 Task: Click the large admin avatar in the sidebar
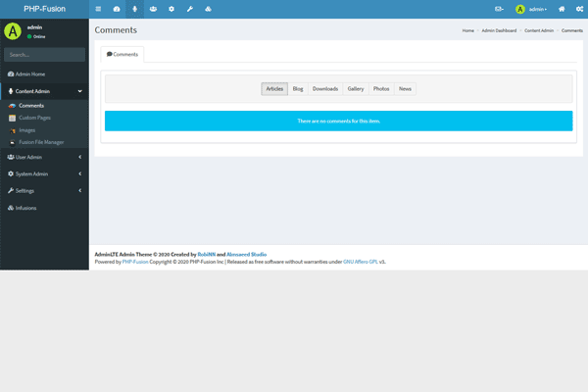coord(13,31)
